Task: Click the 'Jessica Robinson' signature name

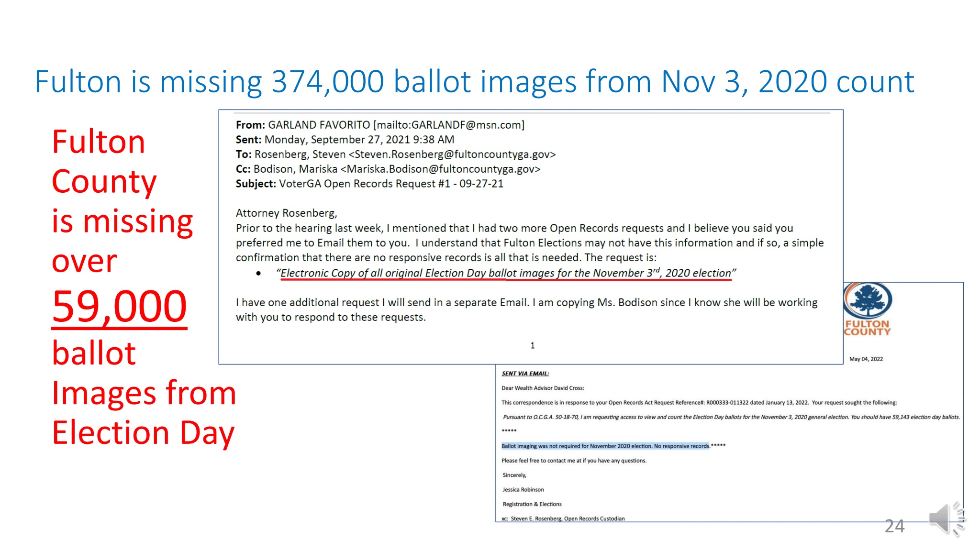Action: [523, 489]
